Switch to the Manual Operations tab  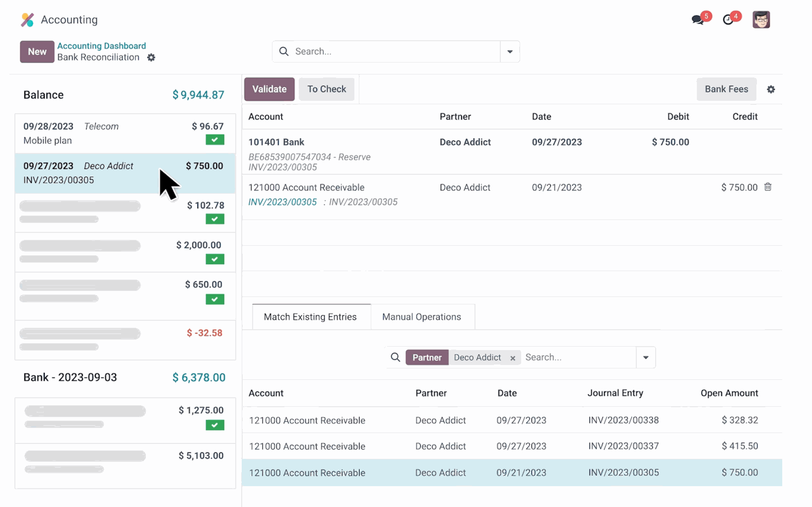click(421, 317)
